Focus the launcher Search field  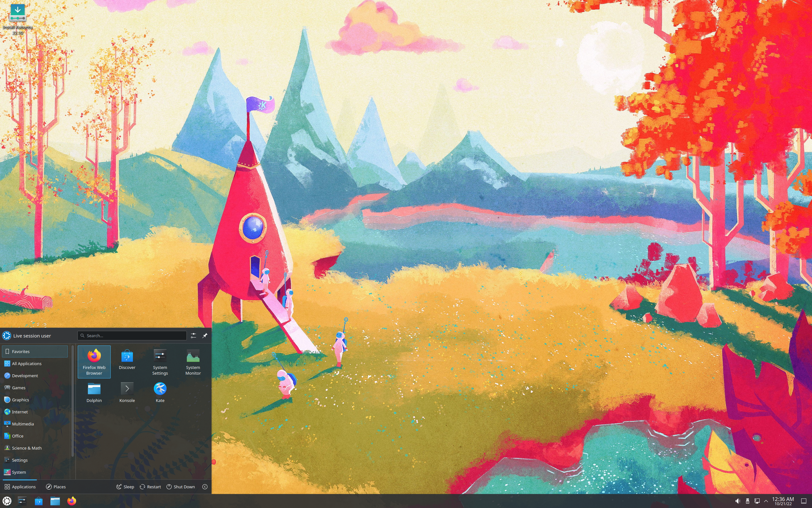point(132,335)
